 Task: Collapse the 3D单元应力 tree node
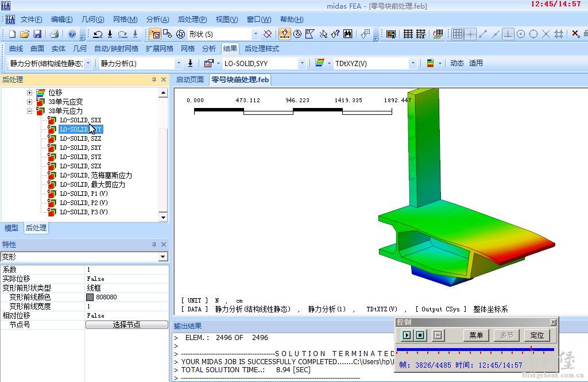[x=30, y=111]
